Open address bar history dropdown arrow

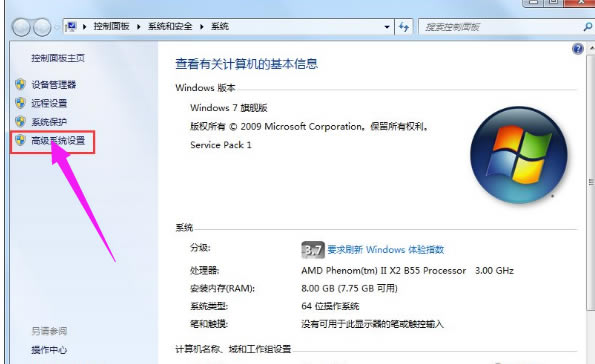click(387, 27)
